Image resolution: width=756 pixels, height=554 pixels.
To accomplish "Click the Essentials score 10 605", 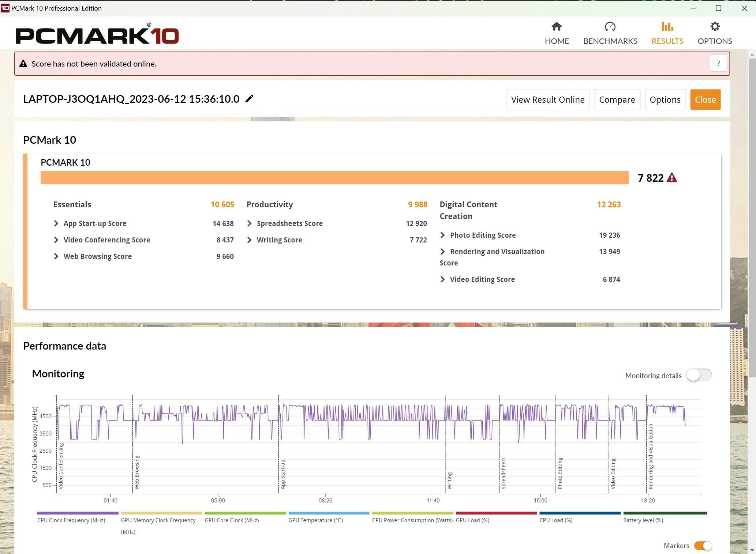I will click(x=222, y=204).
